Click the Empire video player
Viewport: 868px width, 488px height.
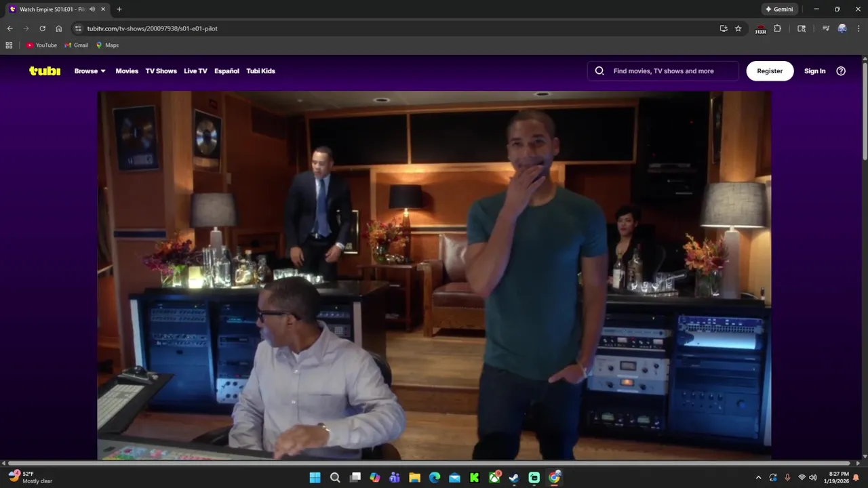pyautogui.click(x=434, y=275)
